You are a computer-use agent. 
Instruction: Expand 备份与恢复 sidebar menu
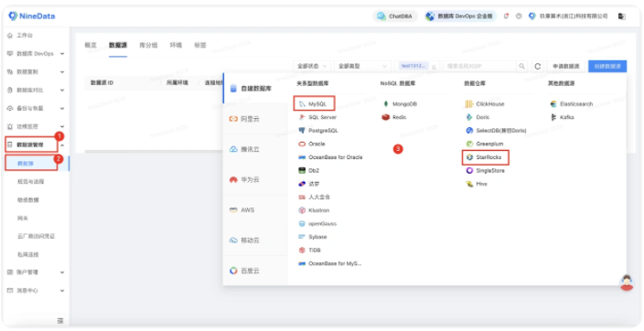click(x=37, y=109)
